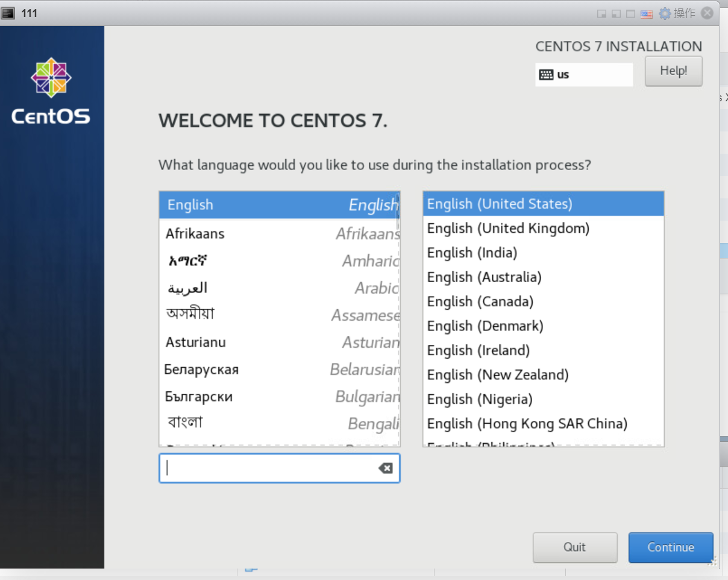Click the console icon beside title 111
Viewport: 728px width, 580px height.
coord(8,13)
